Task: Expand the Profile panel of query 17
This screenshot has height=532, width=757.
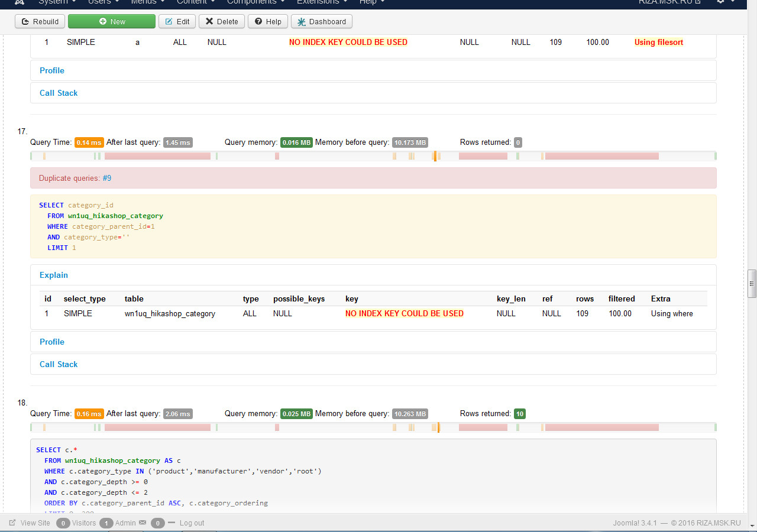Action: tap(52, 342)
